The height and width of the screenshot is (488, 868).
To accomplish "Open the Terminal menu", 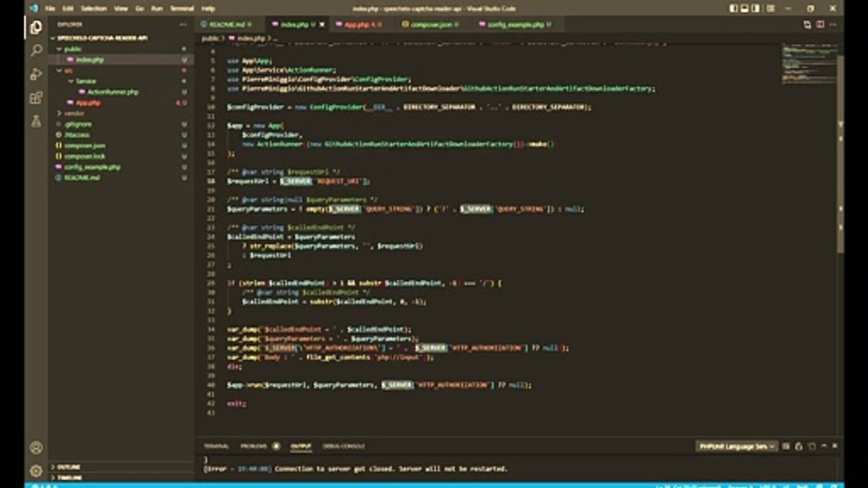I will [182, 9].
